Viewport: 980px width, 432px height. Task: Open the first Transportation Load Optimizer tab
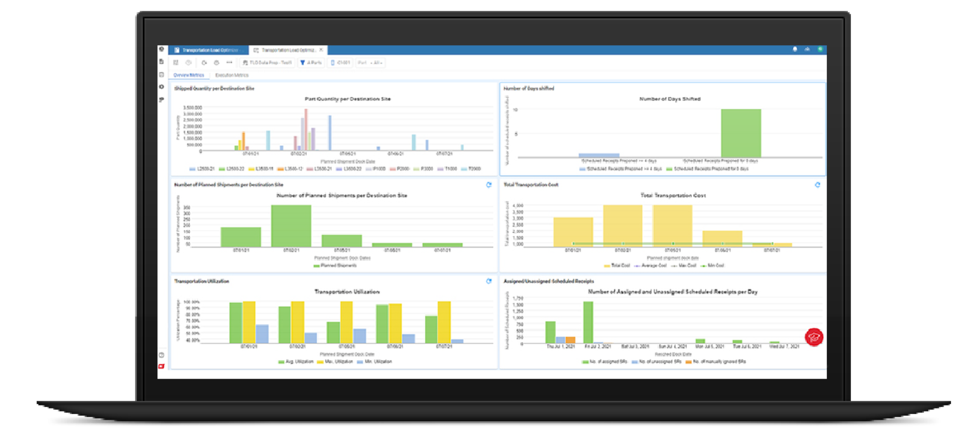pos(208,50)
